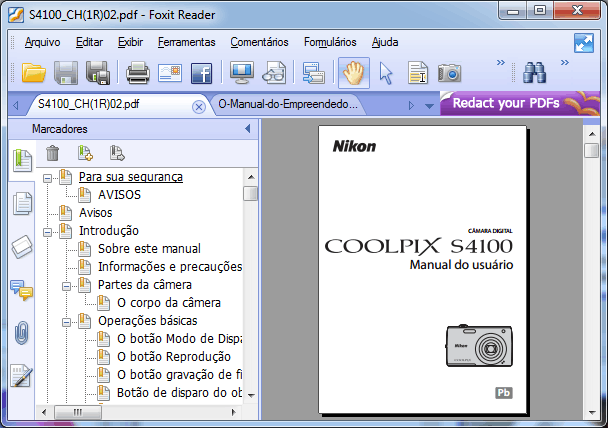Expand more toolbar tools chevron after camera icon
The image size is (608, 428).
[501, 62]
